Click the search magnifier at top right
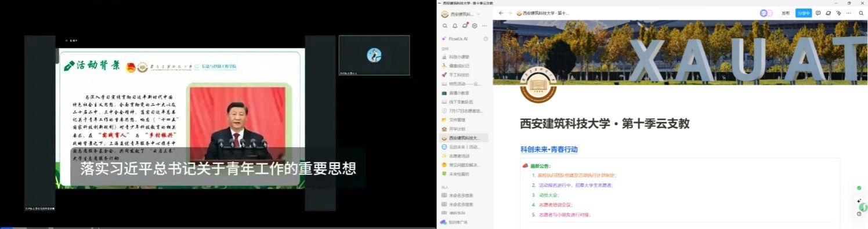Viewport: 868px width, 229px height. (x=861, y=13)
